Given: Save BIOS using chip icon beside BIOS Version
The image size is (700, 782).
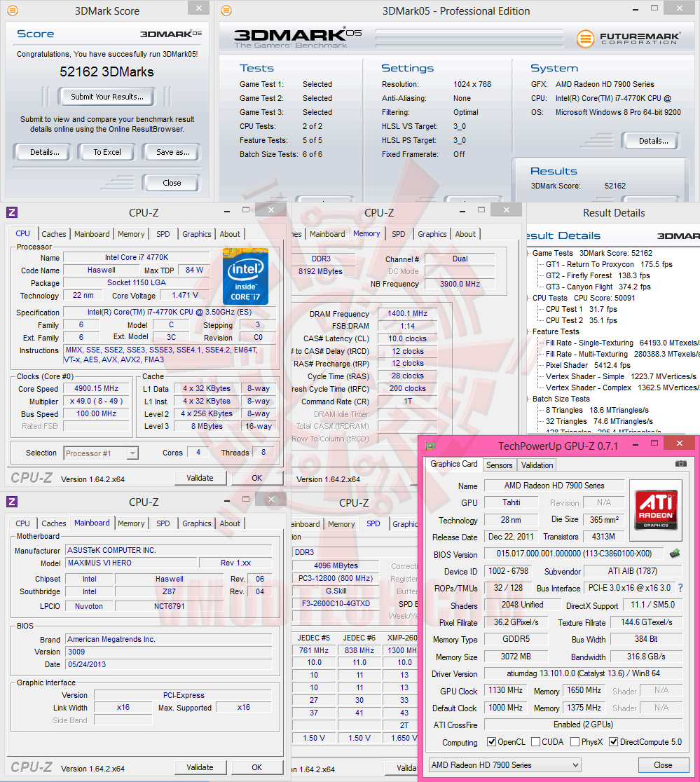Looking at the screenshot, I should [675, 553].
